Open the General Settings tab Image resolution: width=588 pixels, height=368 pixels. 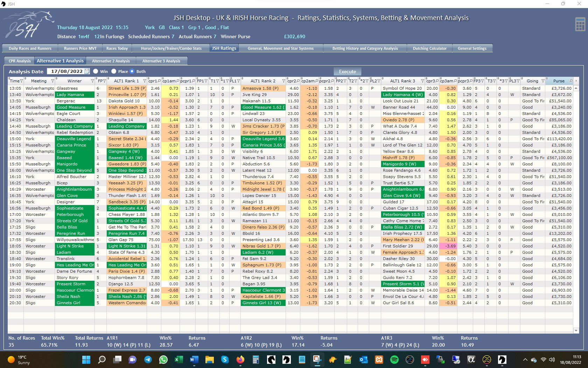[472, 48]
